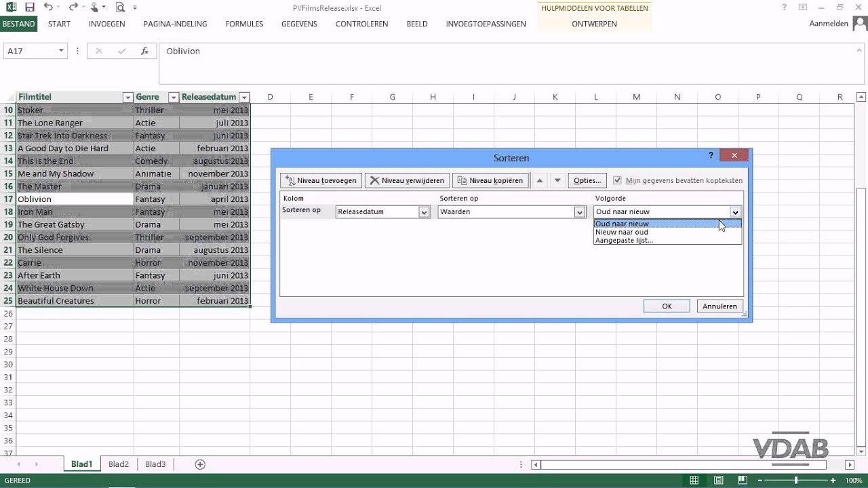This screenshot has height=488, width=868.
Task: Click Annuleren button
Action: (719, 306)
